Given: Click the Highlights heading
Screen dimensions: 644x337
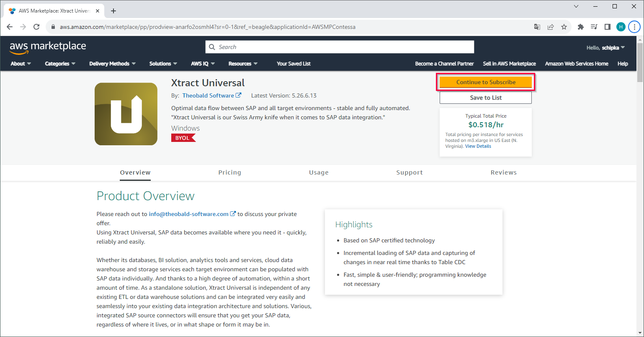Looking at the screenshot, I should (x=354, y=224).
